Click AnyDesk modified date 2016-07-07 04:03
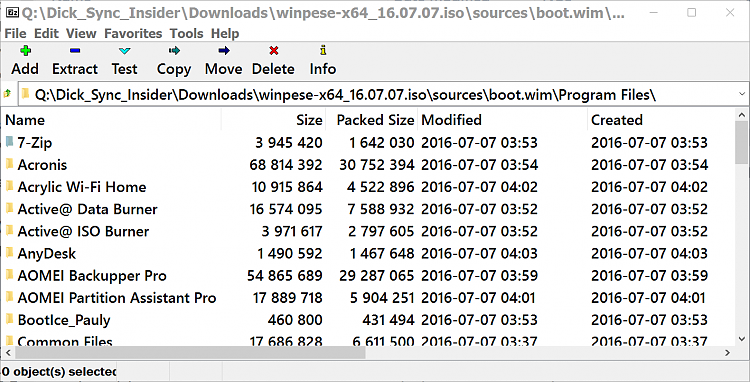Viewport: 750px width, 382px height. pos(479,253)
